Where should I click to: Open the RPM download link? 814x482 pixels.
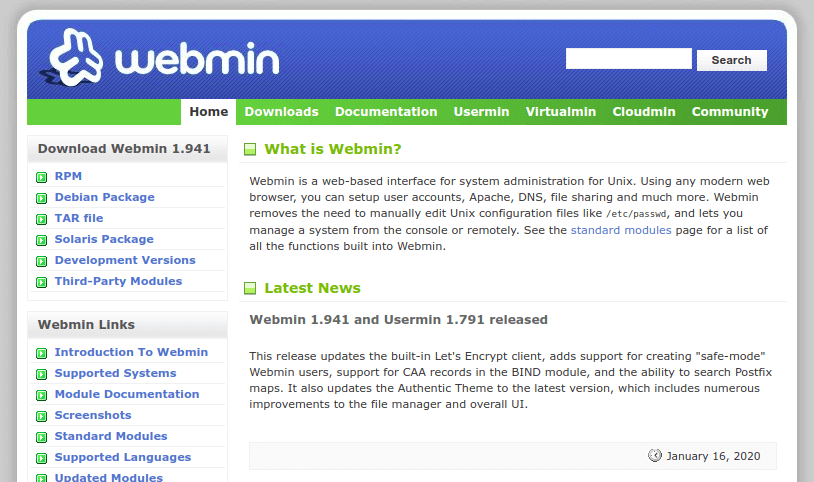(x=68, y=176)
